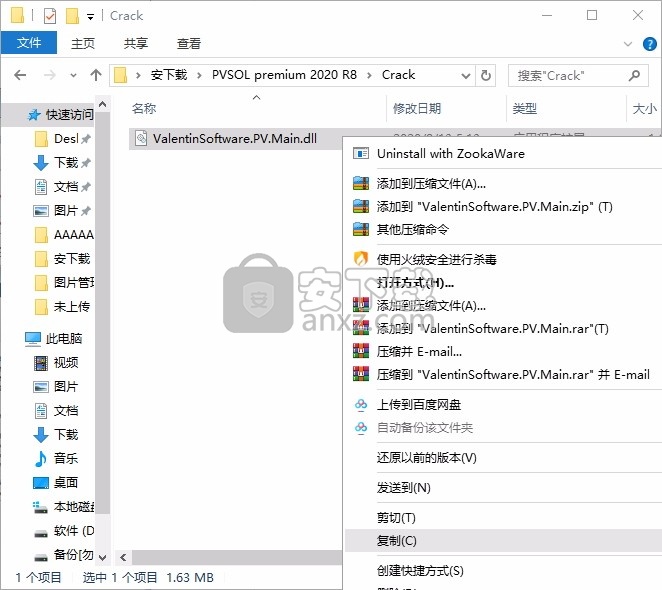Expand the address bar history dropdown
Screen dimensions: 662x590
click(466, 76)
